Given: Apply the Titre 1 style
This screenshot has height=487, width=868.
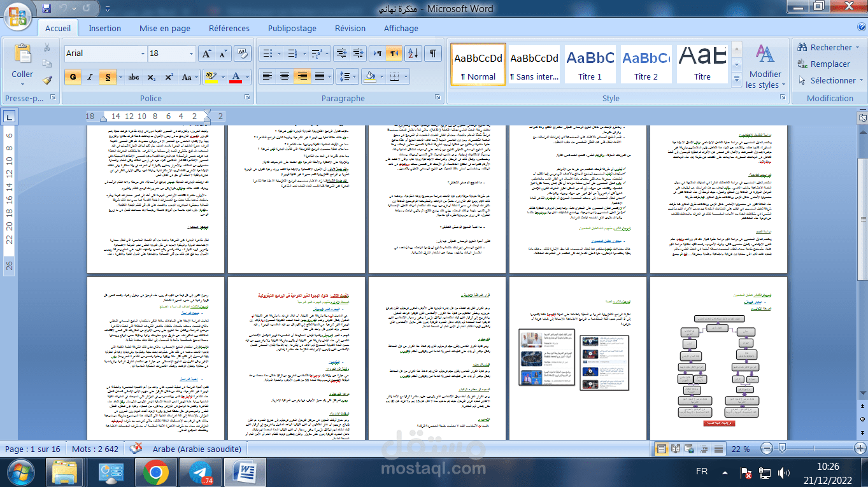Looking at the screenshot, I should (590, 64).
